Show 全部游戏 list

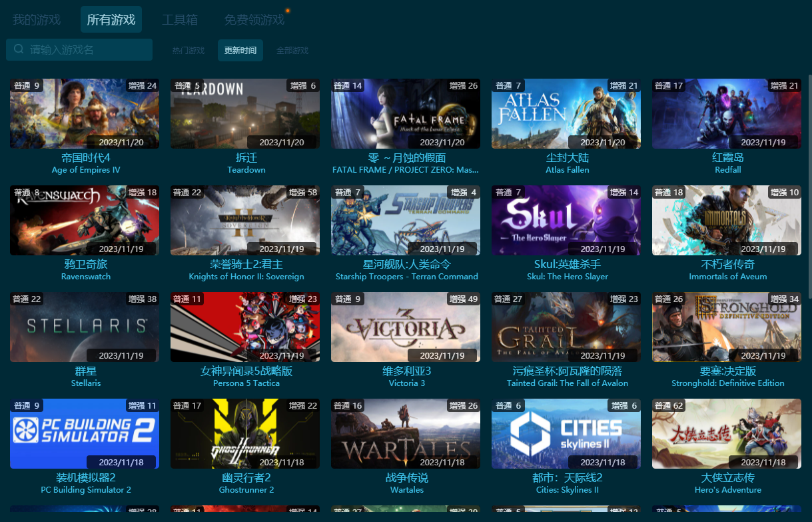[x=292, y=51]
